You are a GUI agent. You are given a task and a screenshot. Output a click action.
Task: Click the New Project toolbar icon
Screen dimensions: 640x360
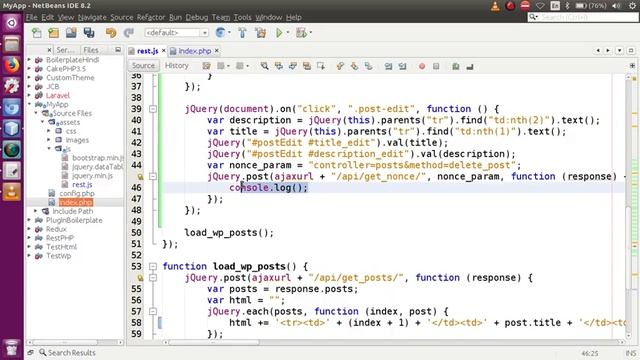click(53, 33)
